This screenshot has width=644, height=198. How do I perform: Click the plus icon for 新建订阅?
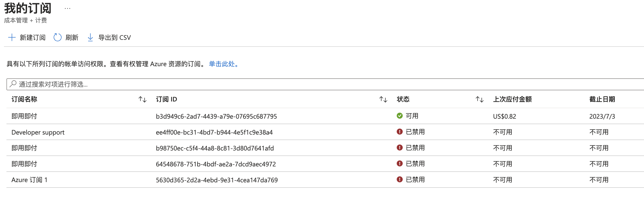tap(12, 38)
